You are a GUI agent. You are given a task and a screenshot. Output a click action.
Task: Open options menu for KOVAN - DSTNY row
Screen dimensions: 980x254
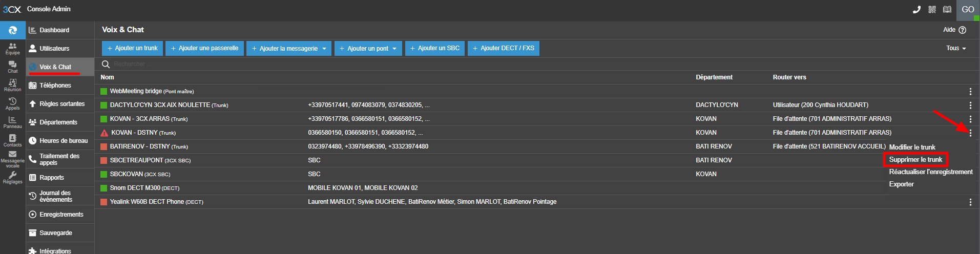970,133
